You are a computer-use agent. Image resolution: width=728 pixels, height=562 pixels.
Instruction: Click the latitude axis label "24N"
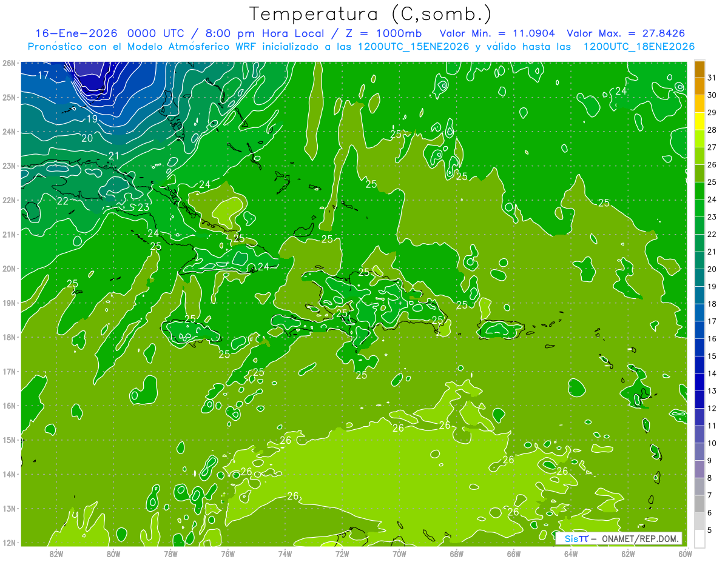[x=9, y=132]
